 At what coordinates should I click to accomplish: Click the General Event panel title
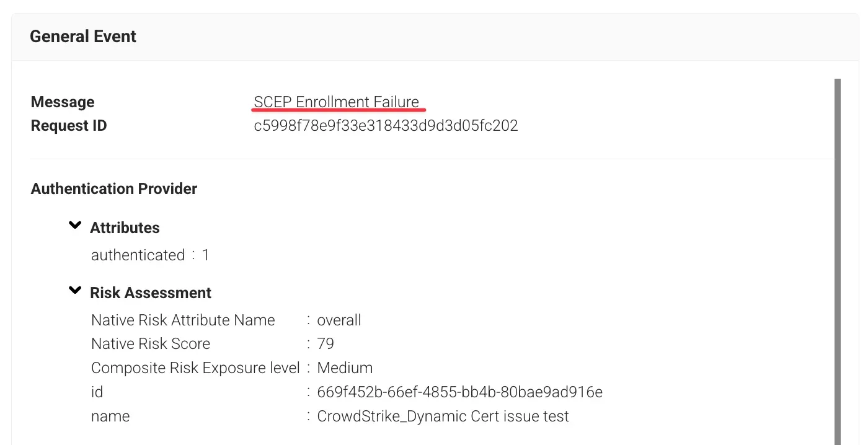[x=83, y=37]
